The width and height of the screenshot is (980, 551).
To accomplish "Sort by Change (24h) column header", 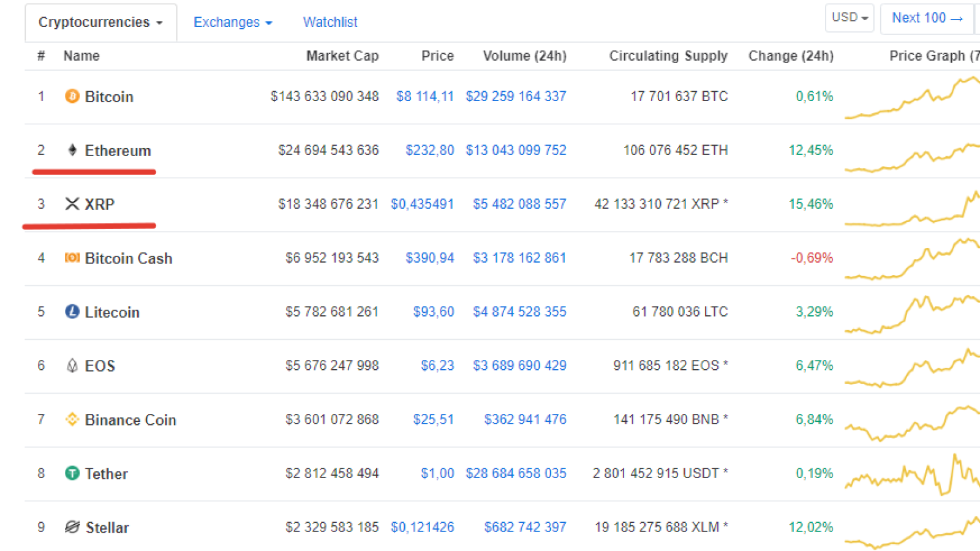I will tap(791, 56).
